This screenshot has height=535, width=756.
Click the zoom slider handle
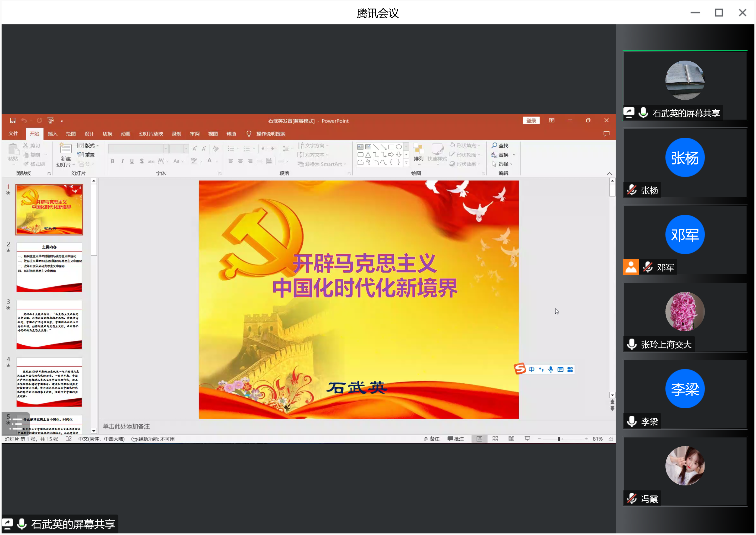point(559,439)
